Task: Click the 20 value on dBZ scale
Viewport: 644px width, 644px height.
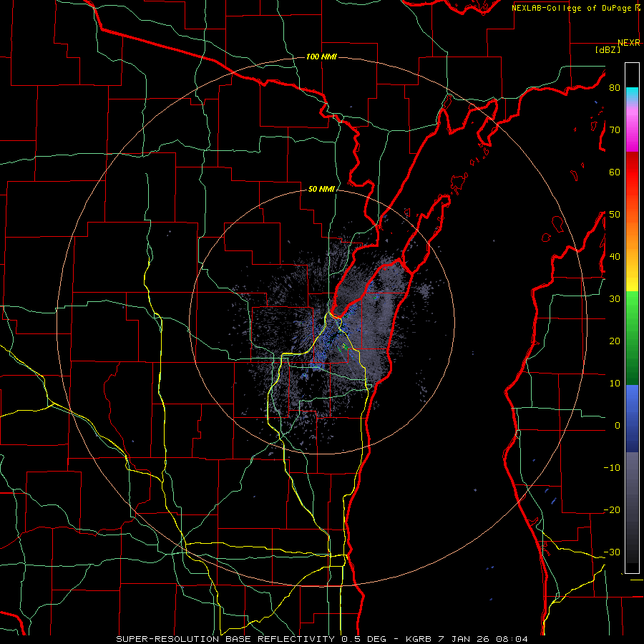Action: [x=615, y=341]
